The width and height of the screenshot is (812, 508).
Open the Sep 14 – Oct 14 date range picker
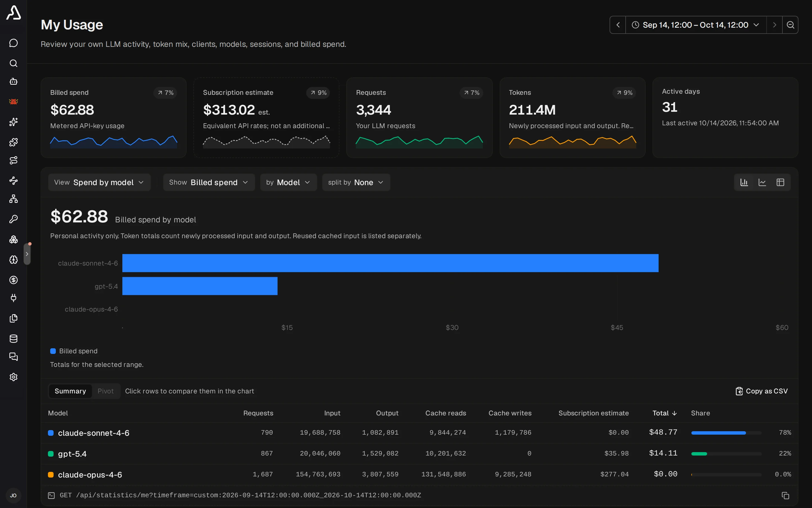[x=696, y=25]
